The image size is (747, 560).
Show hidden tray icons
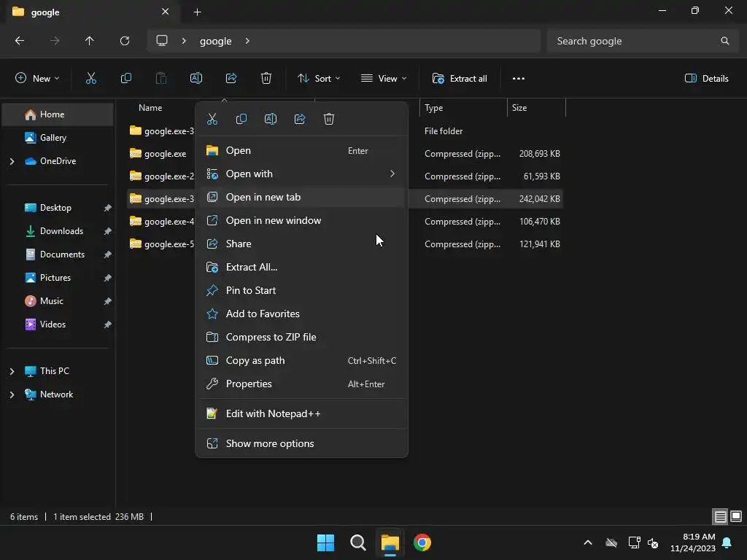click(x=588, y=542)
